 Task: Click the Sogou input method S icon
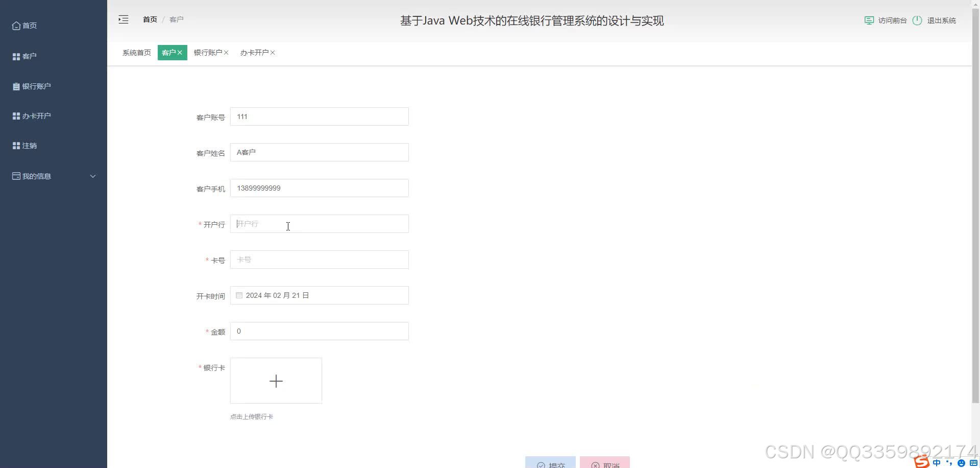pyautogui.click(x=922, y=462)
